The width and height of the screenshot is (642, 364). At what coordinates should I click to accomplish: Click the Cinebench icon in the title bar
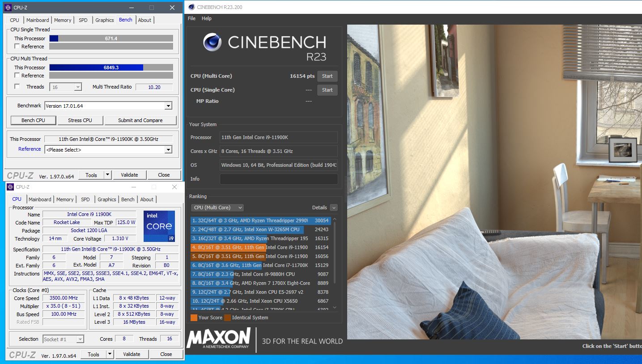(191, 7)
